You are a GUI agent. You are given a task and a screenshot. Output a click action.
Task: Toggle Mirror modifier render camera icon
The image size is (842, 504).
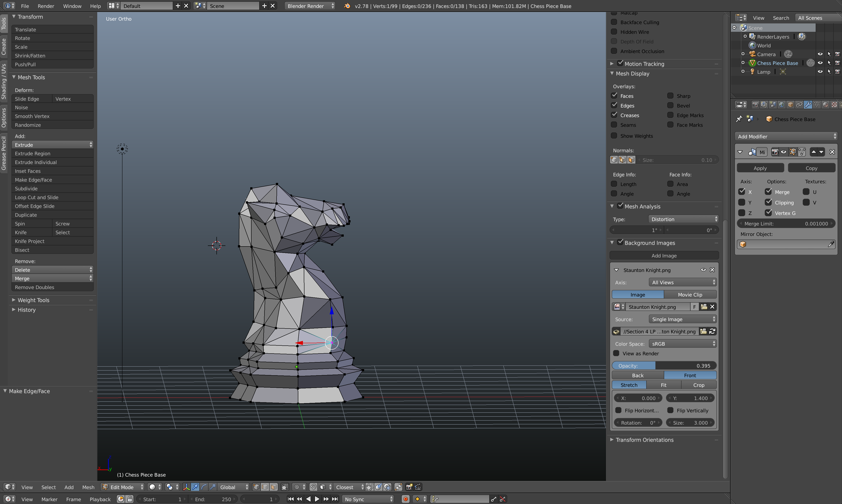775,152
